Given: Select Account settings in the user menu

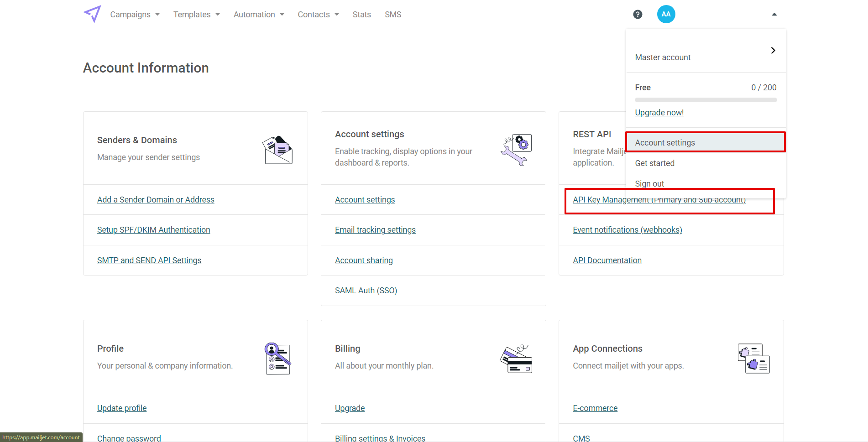Looking at the screenshot, I should pyautogui.click(x=706, y=143).
